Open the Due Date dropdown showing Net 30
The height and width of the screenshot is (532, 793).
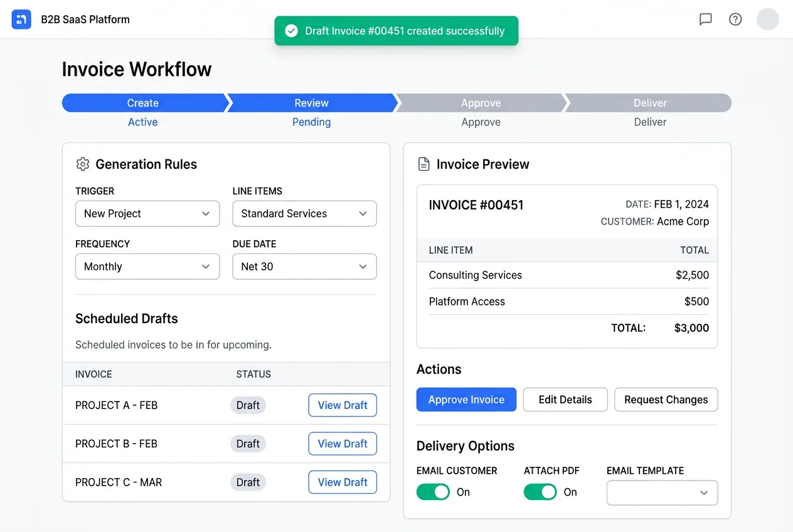[304, 266]
